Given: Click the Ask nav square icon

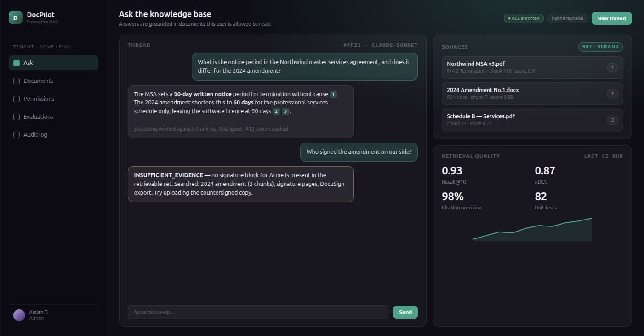Looking at the screenshot, I should click(x=17, y=63).
